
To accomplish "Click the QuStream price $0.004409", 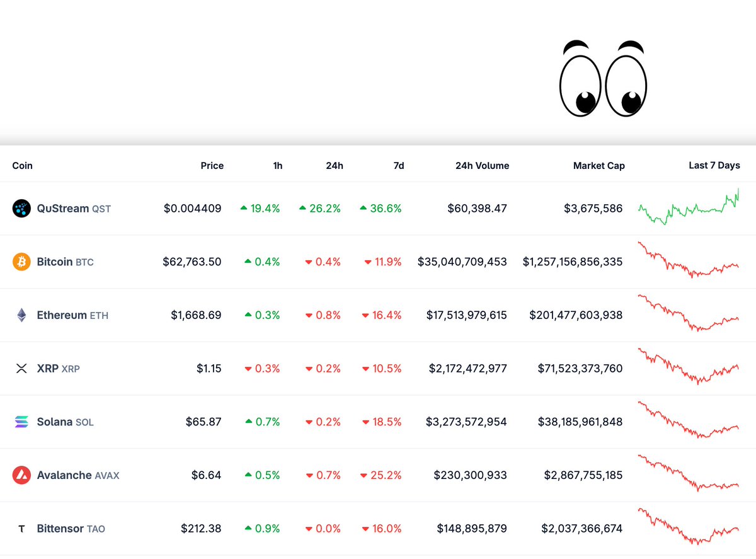I will click(x=192, y=209).
